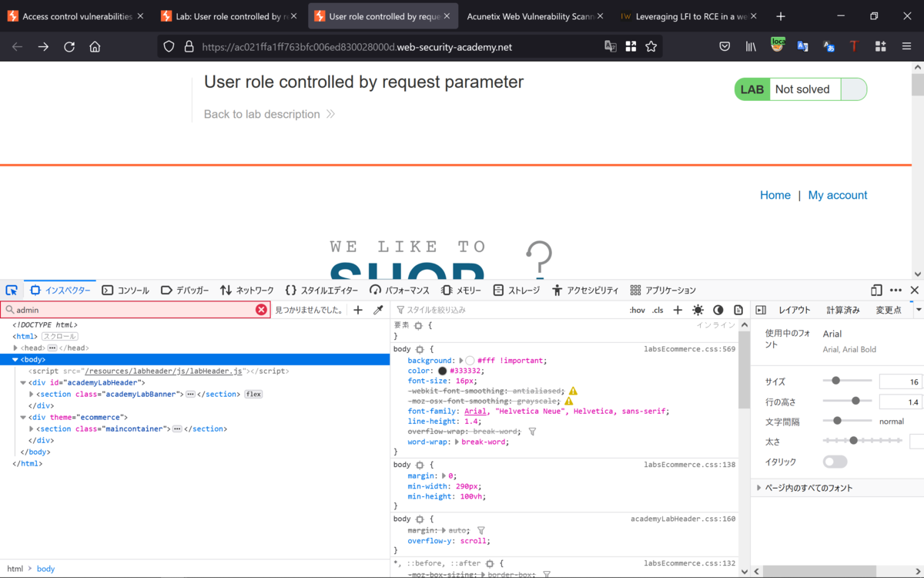
Task: Open the sidebar tabs overflow dropdown arrow
Action: click(x=918, y=310)
